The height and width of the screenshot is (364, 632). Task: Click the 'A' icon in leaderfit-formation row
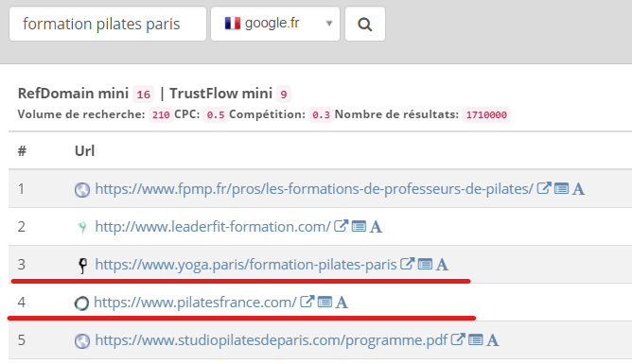pyautogui.click(x=376, y=227)
